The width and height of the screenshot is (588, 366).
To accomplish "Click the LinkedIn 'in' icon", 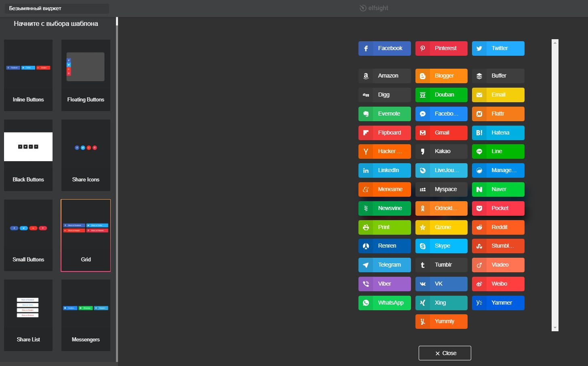I will coord(366,170).
